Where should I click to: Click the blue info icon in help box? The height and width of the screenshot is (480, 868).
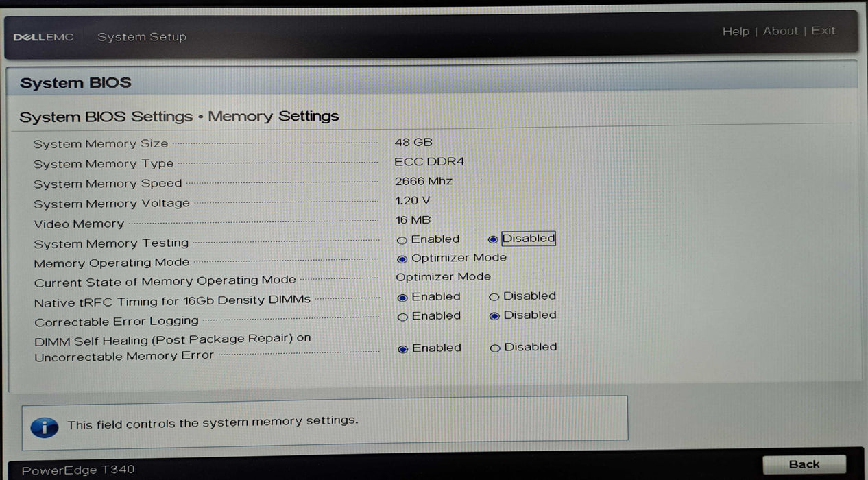tap(45, 427)
